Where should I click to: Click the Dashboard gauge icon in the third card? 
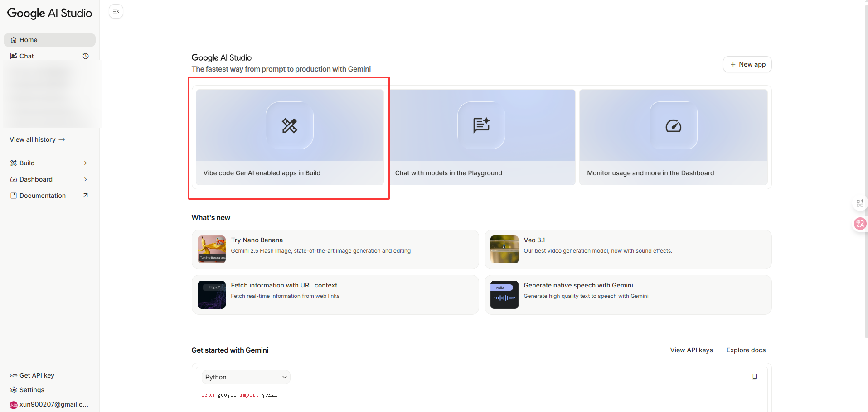pos(674,125)
